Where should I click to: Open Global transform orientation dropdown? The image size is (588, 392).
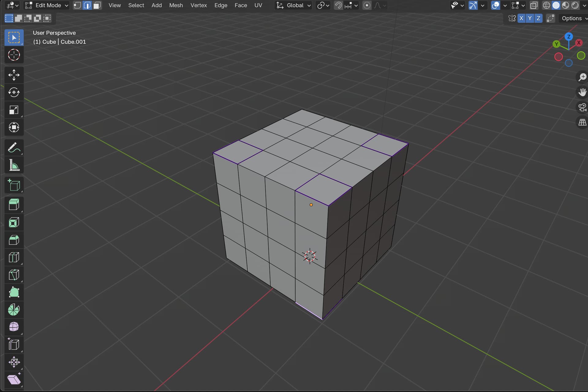(x=293, y=5)
